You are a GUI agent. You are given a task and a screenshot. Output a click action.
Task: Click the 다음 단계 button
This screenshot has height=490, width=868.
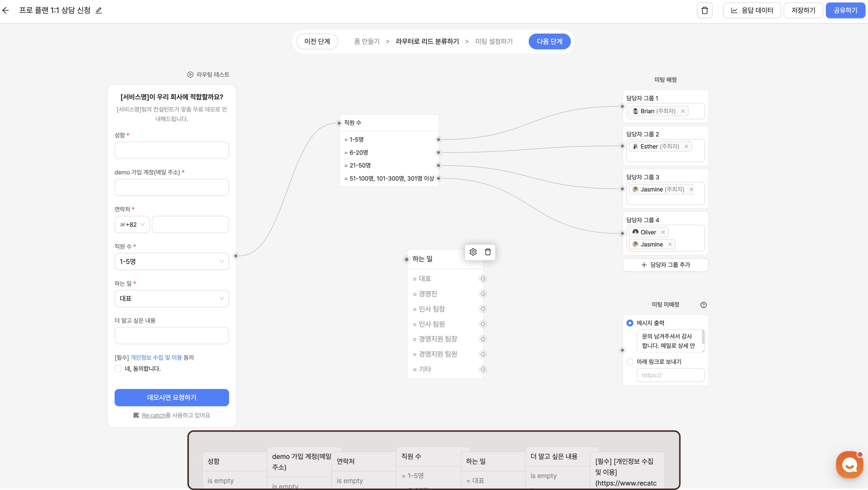click(x=549, y=41)
